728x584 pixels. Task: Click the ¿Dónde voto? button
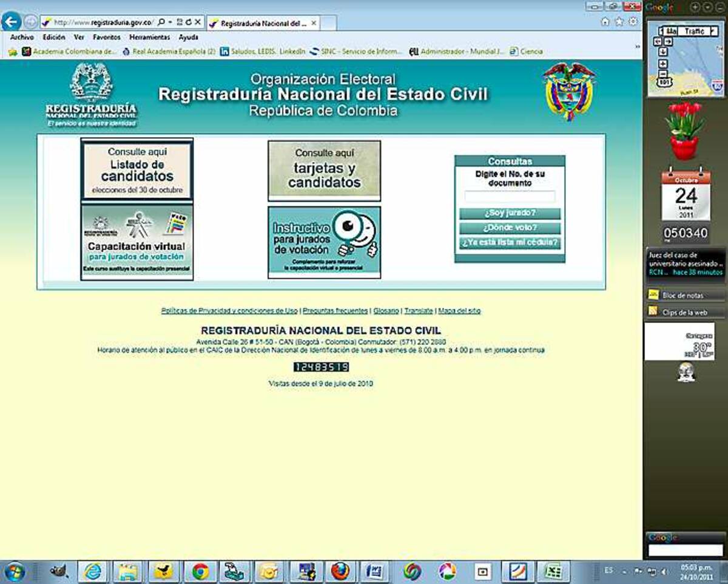point(510,228)
